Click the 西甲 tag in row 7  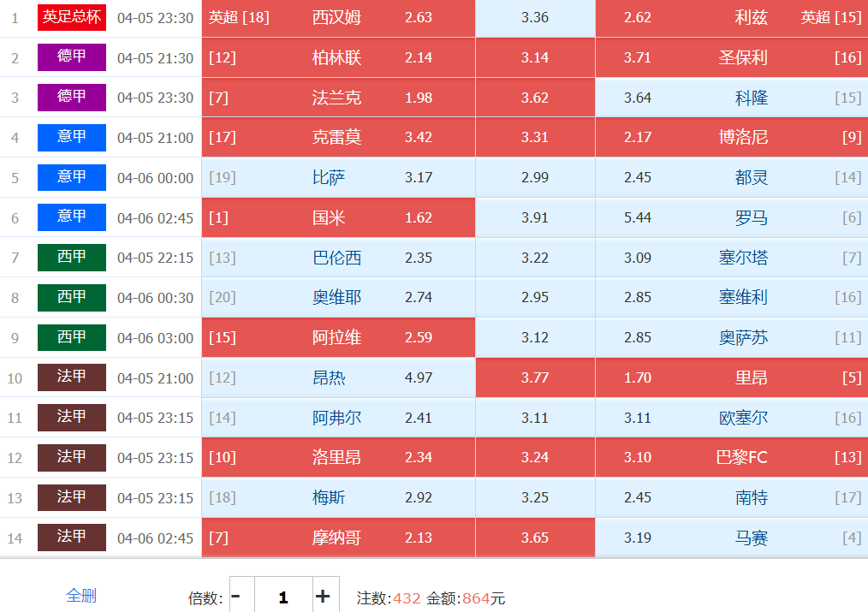pos(72,257)
